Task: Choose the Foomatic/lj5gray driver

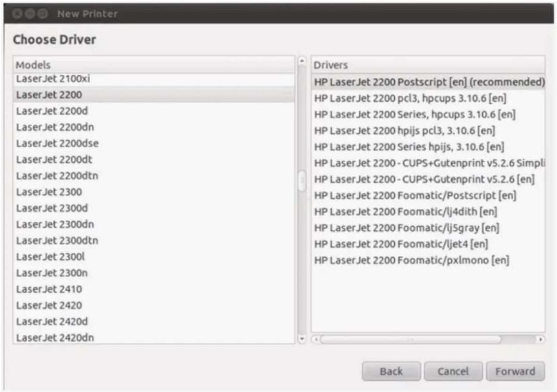Action: point(428,228)
